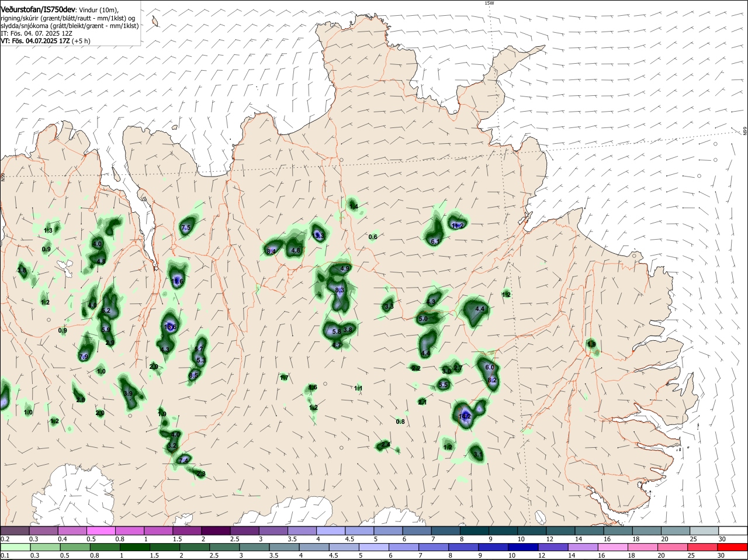This screenshot has height=560, width=748.
Task: Click the 2.7 precipitation value
Action: coord(458,368)
